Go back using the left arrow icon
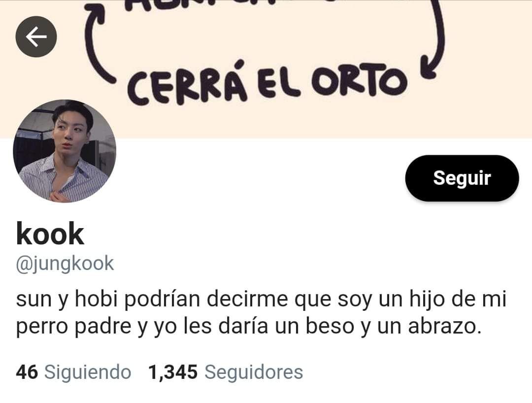The height and width of the screenshot is (403, 532). pos(36,36)
